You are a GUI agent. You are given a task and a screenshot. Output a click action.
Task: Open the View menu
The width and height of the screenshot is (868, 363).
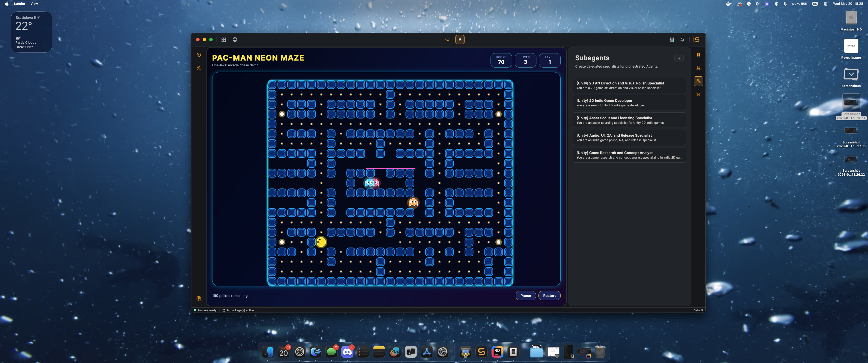[34, 4]
